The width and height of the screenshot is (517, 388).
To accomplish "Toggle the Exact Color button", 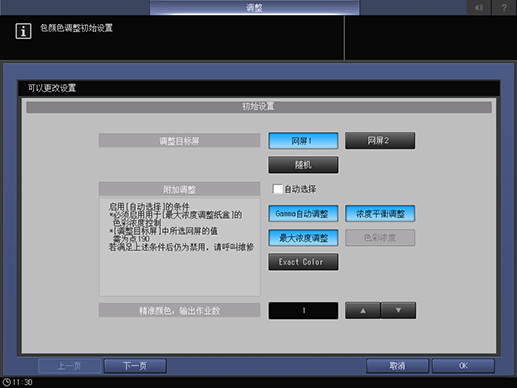I will 303,262.
